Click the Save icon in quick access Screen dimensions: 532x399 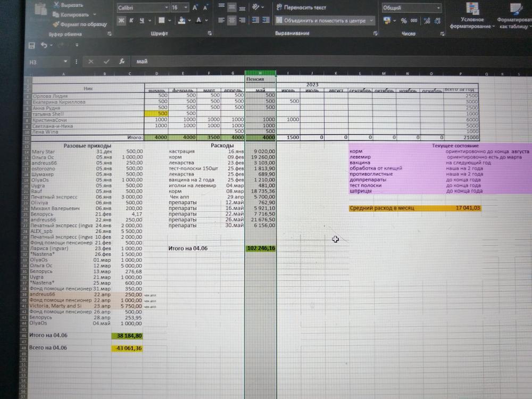coord(31,45)
